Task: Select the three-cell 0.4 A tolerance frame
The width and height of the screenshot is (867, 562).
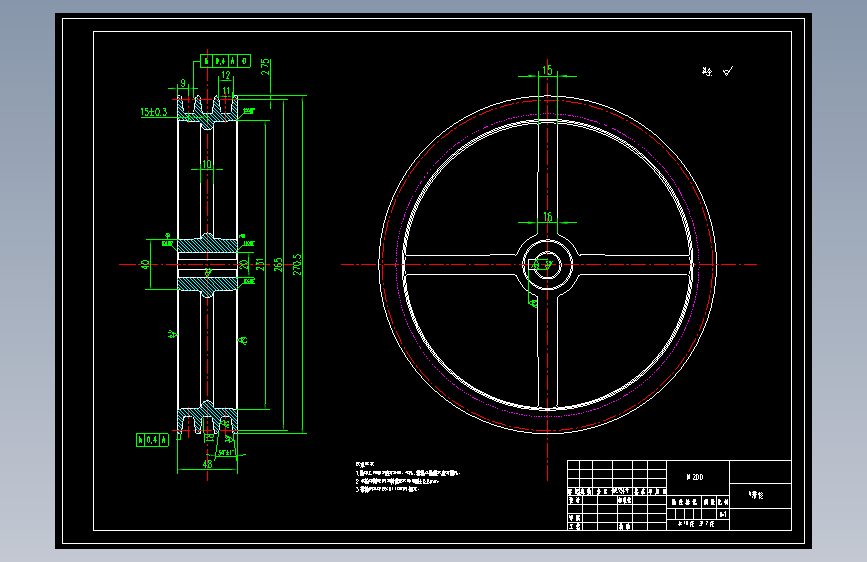Action: pyautogui.click(x=152, y=440)
